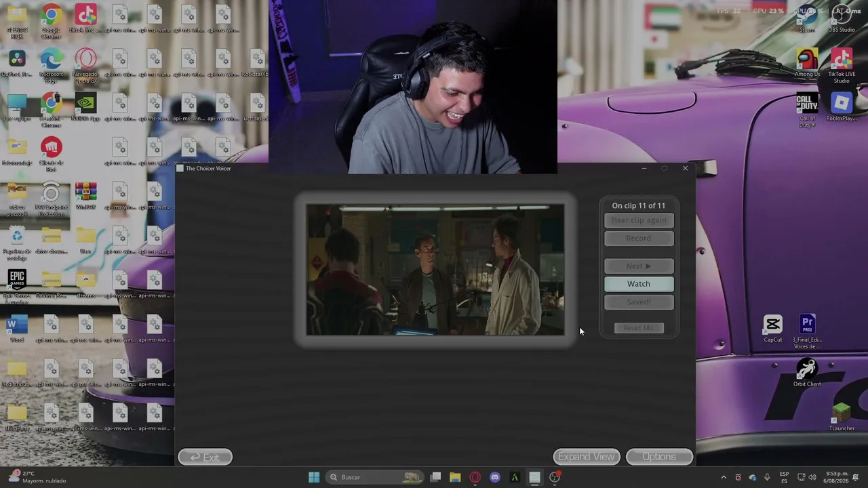Click the Expand View button
This screenshot has height=488, width=868.
(587, 457)
